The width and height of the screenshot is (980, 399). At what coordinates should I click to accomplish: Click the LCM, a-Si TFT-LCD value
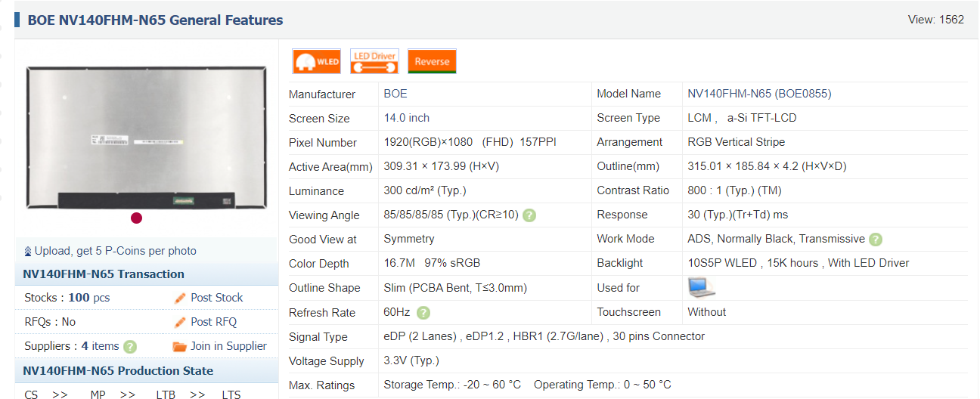click(742, 118)
